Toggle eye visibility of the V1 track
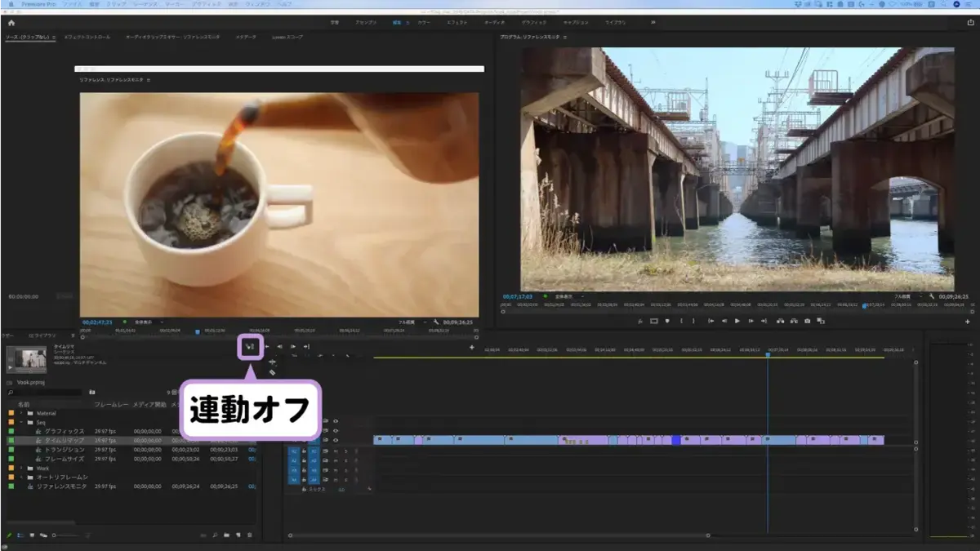The height and width of the screenshot is (551, 980). pyautogui.click(x=335, y=440)
